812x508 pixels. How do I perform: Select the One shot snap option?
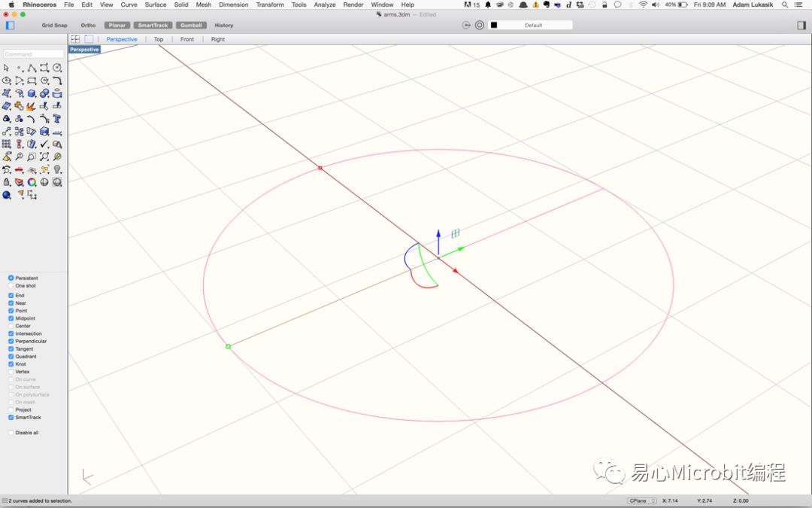[x=11, y=286]
